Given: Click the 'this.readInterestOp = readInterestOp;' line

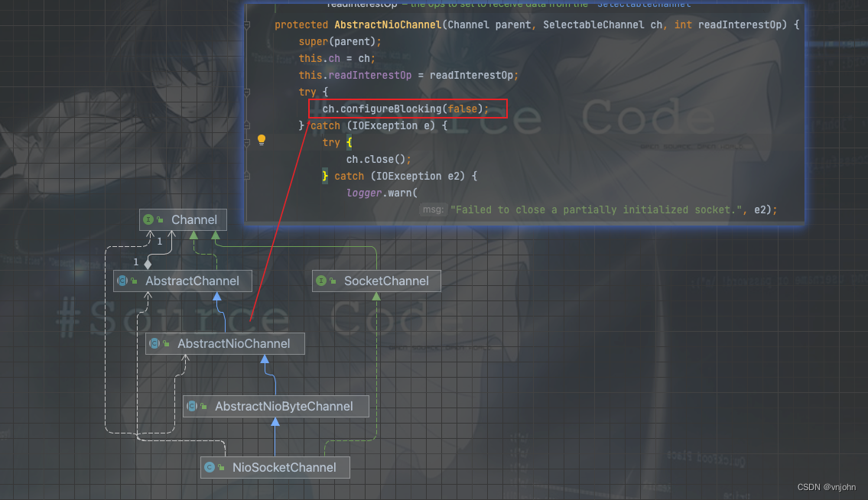Looking at the screenshot, I should coord(408,75).
